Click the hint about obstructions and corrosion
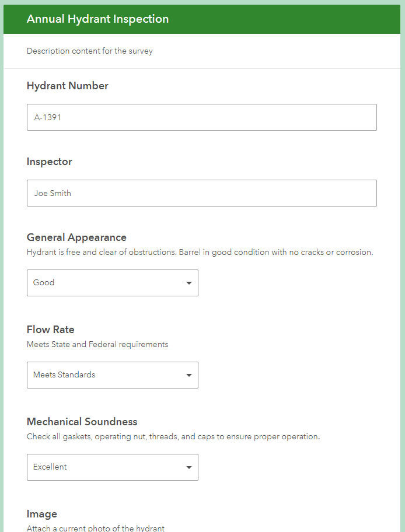This screenshot has height=532, width=405. [x=200, y=253]
